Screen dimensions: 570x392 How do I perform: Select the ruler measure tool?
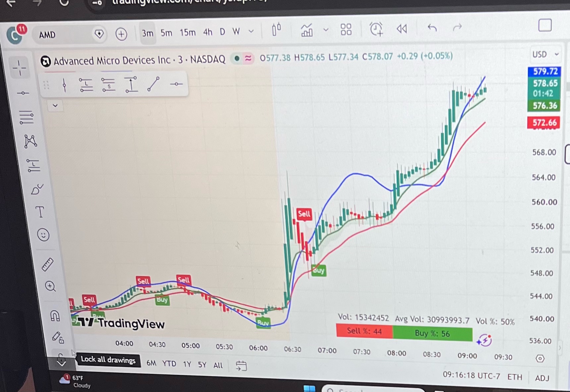click(47, 264)
